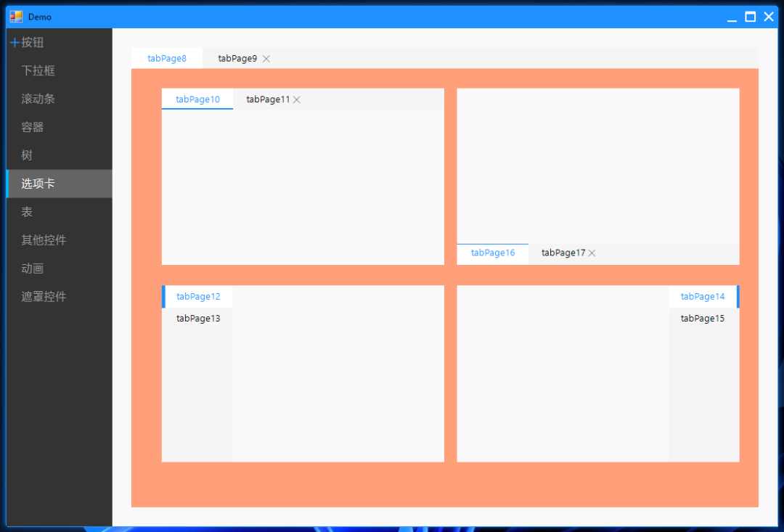Click the Demo app icon in title bar
The width and height of the screenshot is (784, 532).
click(x=16, y=17)
